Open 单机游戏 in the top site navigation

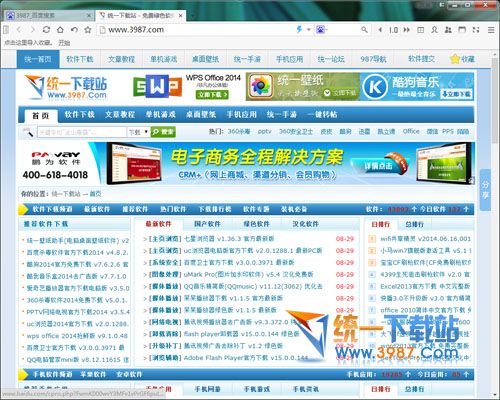pos(164,59)
